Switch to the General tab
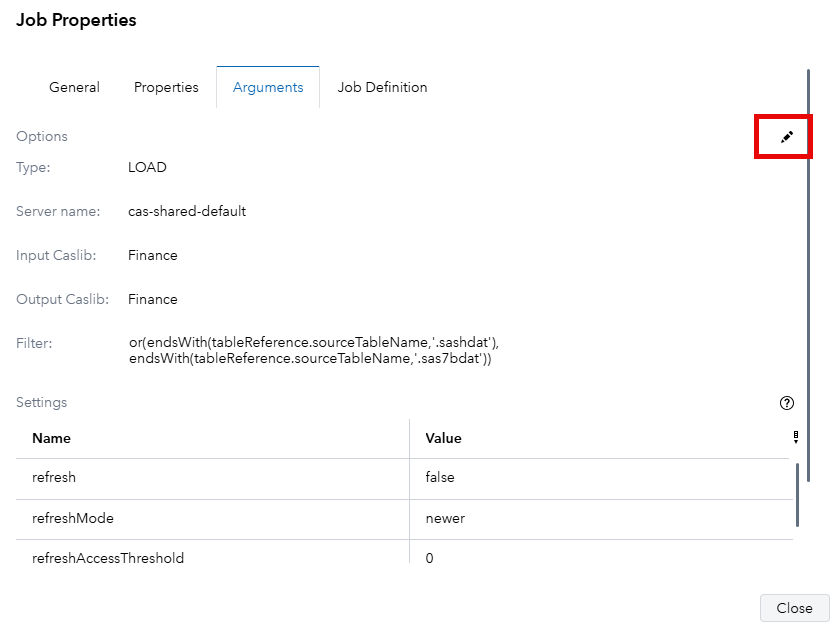Image resolution: width=834 pixels, height=628 pixels. point(74,87)
